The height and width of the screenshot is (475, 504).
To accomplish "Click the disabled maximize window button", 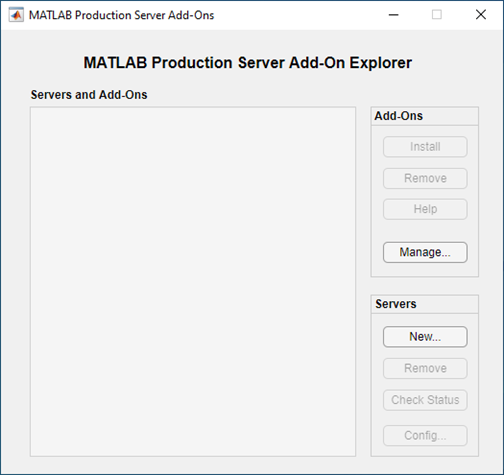I will click(437, 15).
